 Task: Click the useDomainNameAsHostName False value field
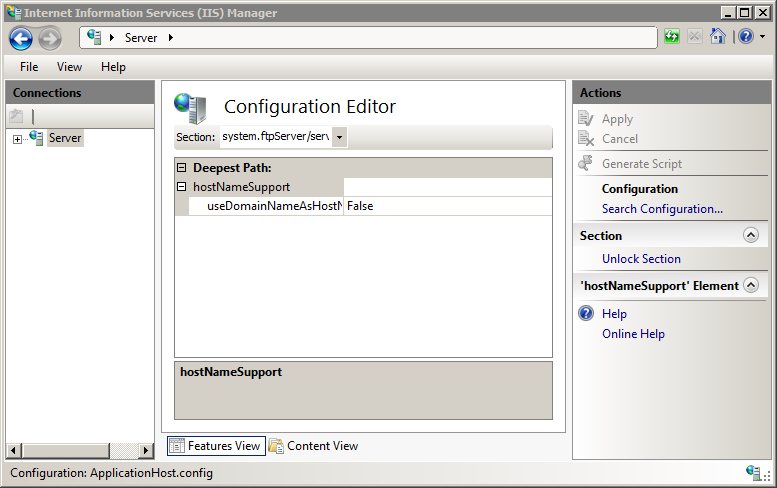point(447,206)
